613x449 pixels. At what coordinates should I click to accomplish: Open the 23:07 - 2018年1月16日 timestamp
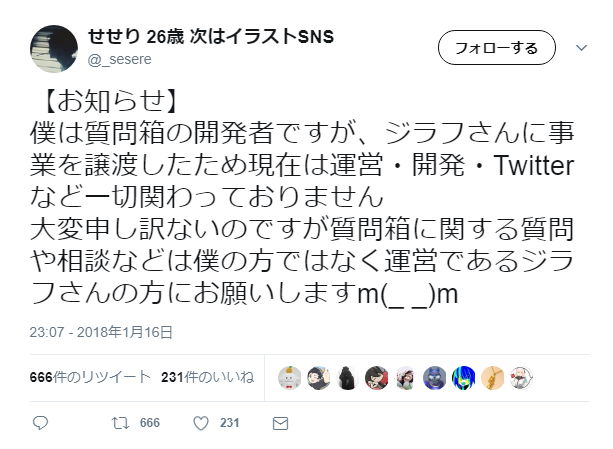pyautogui.click(x=101, y=332)
